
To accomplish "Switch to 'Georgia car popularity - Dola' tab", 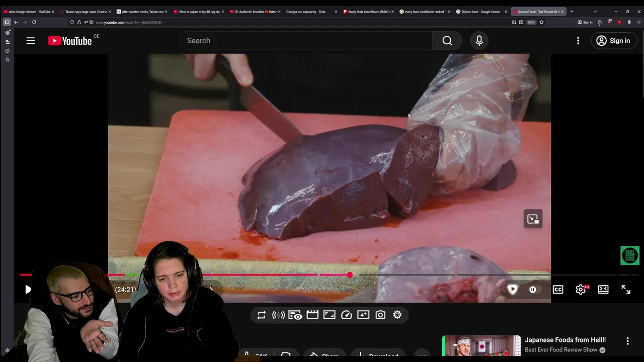I will point(311,12).
